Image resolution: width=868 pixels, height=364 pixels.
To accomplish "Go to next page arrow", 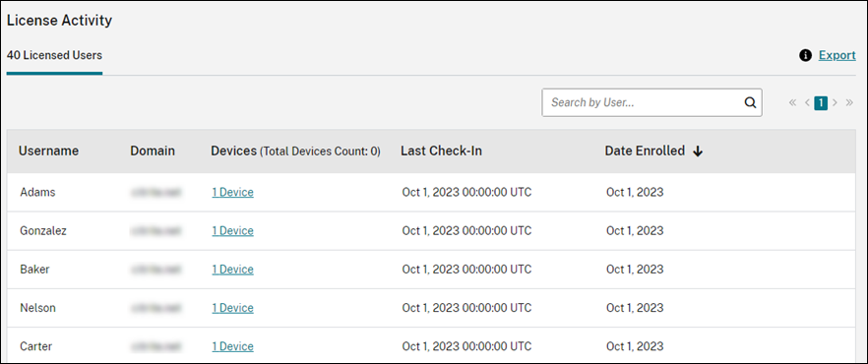I will pos(835,103).
